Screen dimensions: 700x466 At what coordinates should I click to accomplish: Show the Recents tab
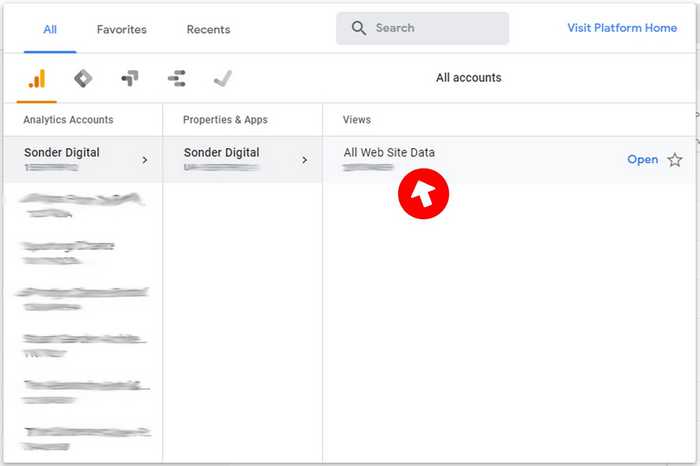tap(208, 29)
